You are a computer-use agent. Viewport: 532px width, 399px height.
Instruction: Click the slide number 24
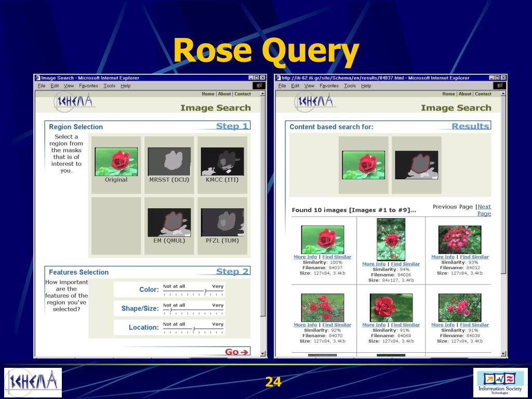(x=273, y=382)
